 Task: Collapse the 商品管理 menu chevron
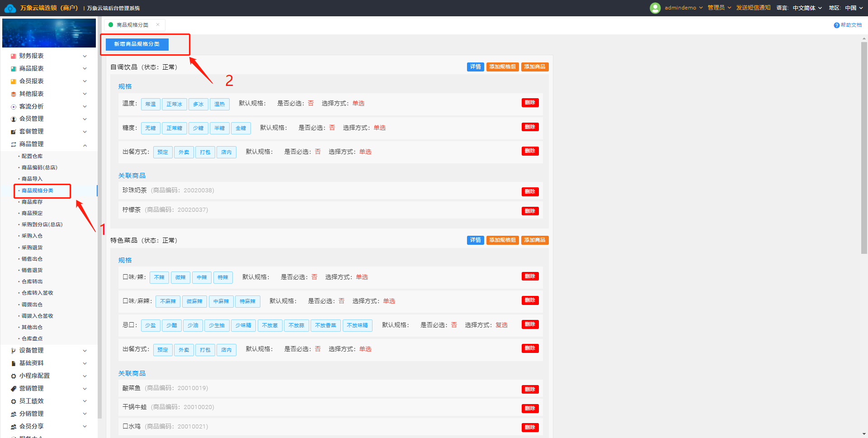coord(85,145)
